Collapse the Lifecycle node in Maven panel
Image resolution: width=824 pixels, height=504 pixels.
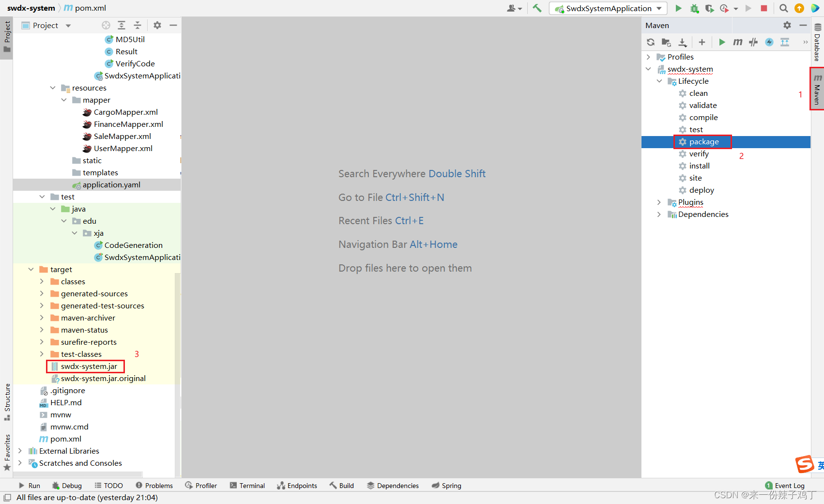tap(659, 81)
